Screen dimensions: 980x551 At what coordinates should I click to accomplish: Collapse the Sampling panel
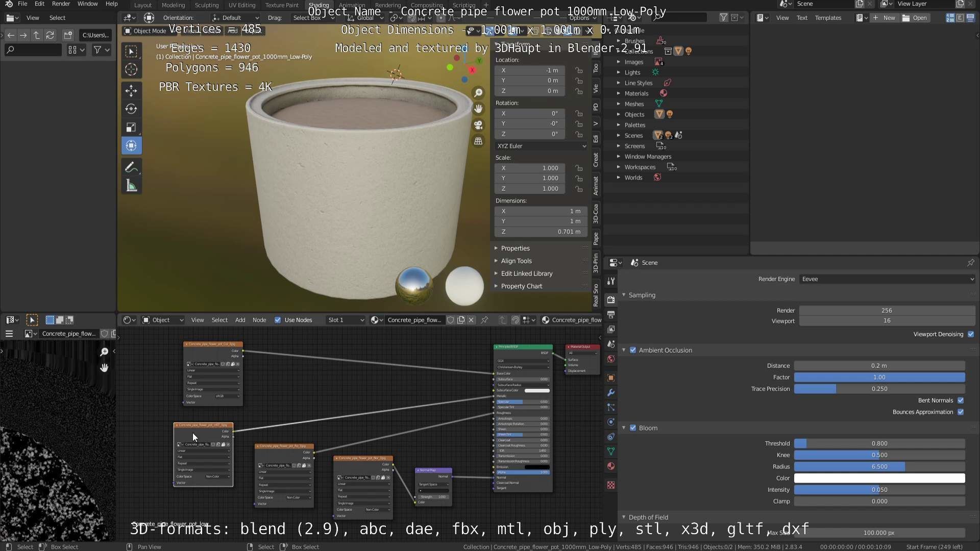[x=642, y=295]
